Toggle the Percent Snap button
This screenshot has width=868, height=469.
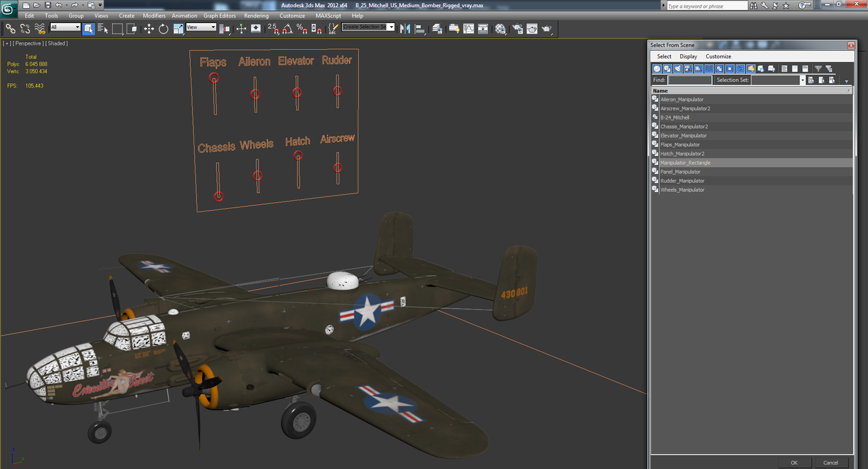pos(302,29)
